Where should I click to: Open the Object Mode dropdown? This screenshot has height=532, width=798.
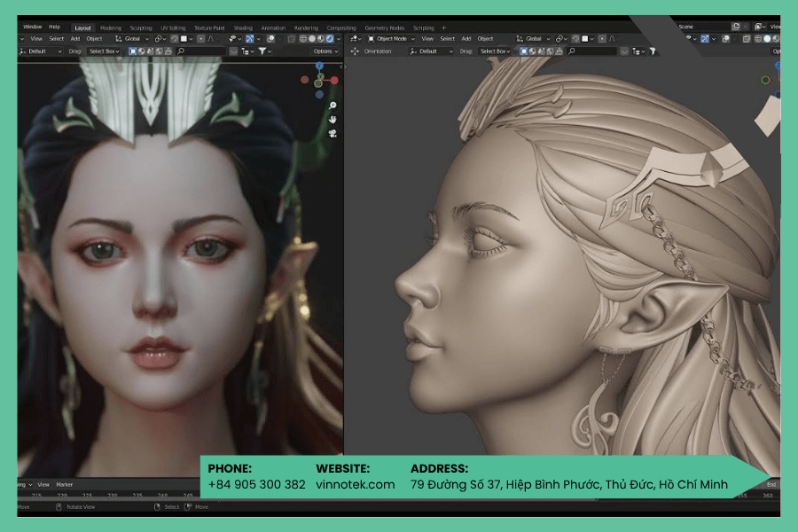coord(391,39)
